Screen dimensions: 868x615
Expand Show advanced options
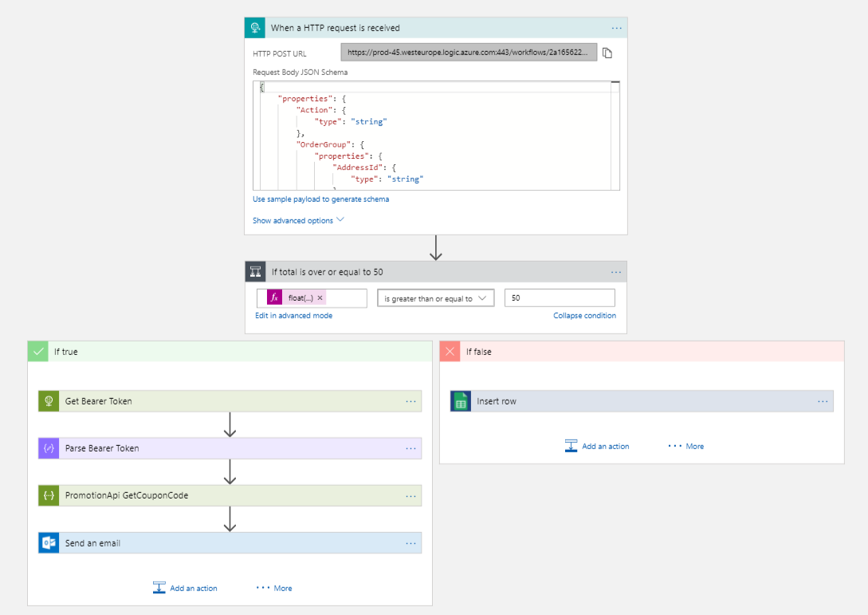pos(298,220)
